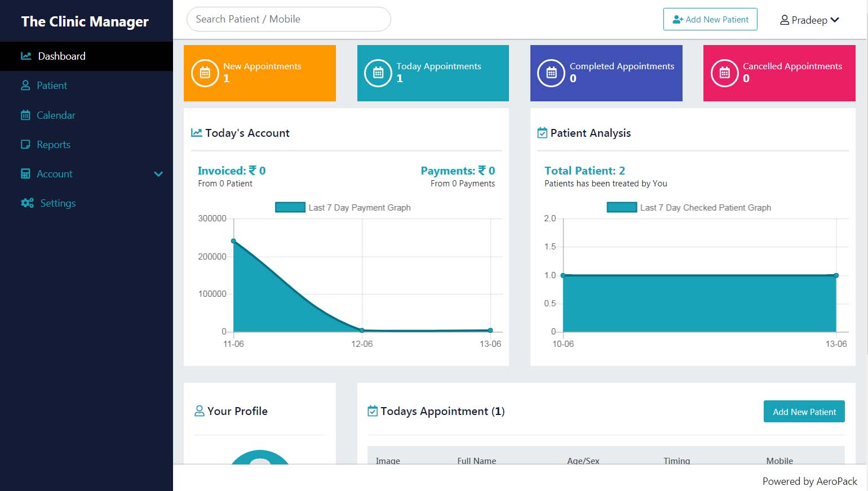Click the Reports icon in sidebar

(x=25, y=144)
